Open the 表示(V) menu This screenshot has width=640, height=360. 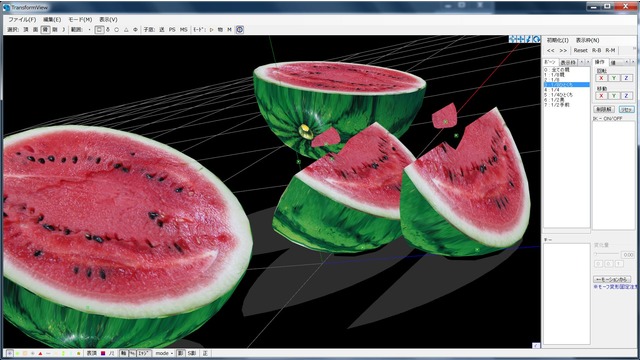[108, 19]
